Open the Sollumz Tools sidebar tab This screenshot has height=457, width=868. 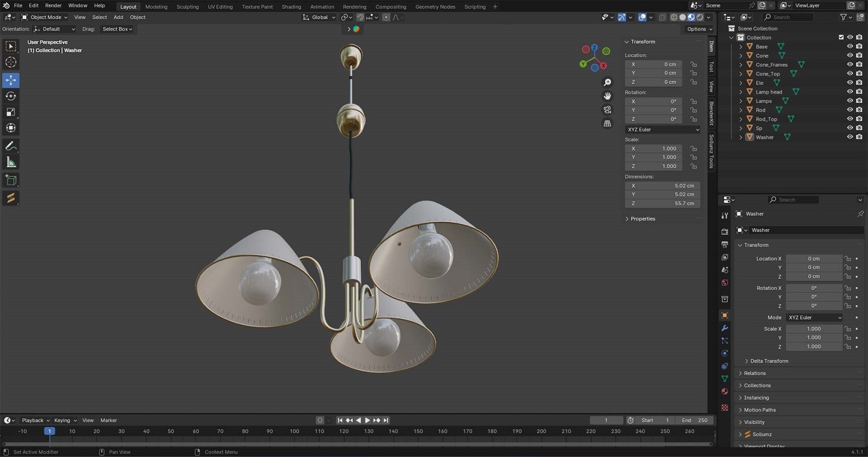pos(711,151)
